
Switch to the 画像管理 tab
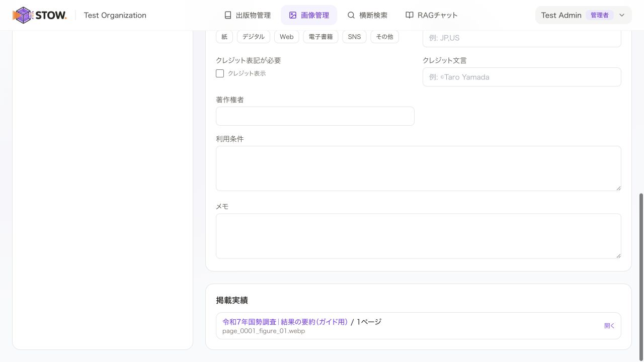tap(309, 15)
